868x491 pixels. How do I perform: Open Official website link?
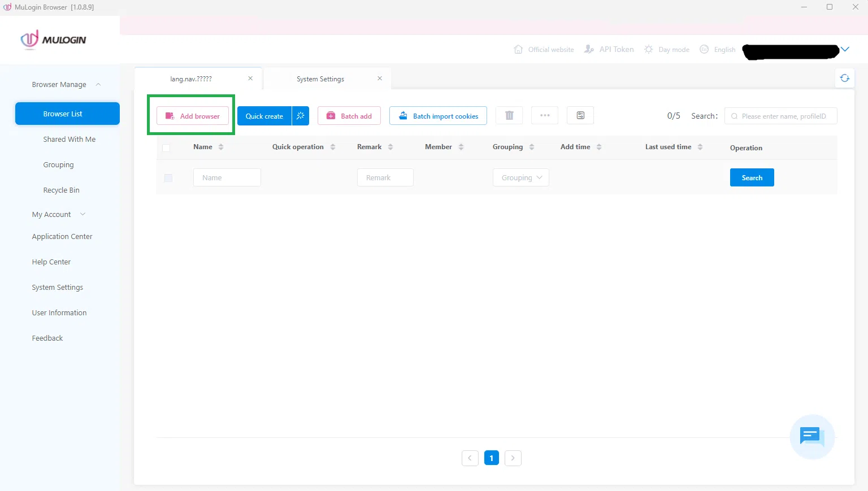tap(544, 50)
